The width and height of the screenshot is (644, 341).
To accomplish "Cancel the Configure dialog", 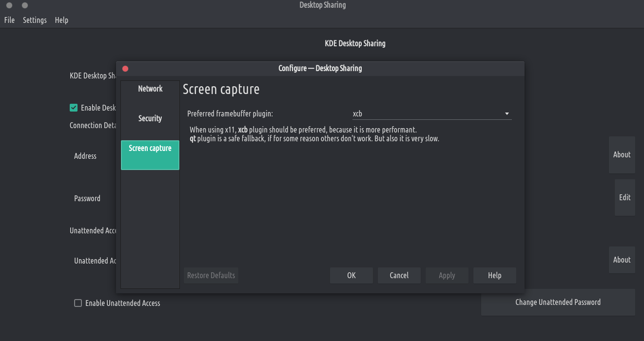I will 399,275.
